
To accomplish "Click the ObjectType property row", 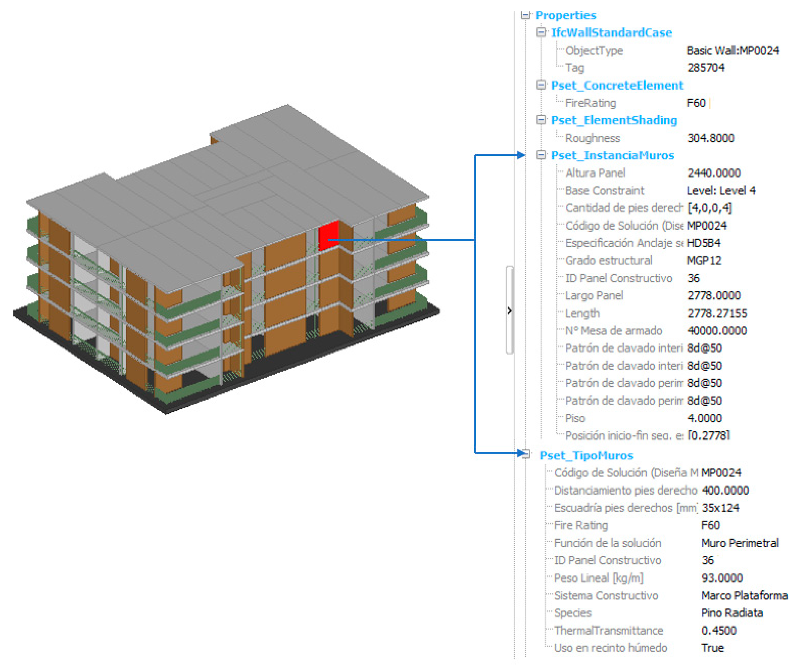I will tap(594, 50).
